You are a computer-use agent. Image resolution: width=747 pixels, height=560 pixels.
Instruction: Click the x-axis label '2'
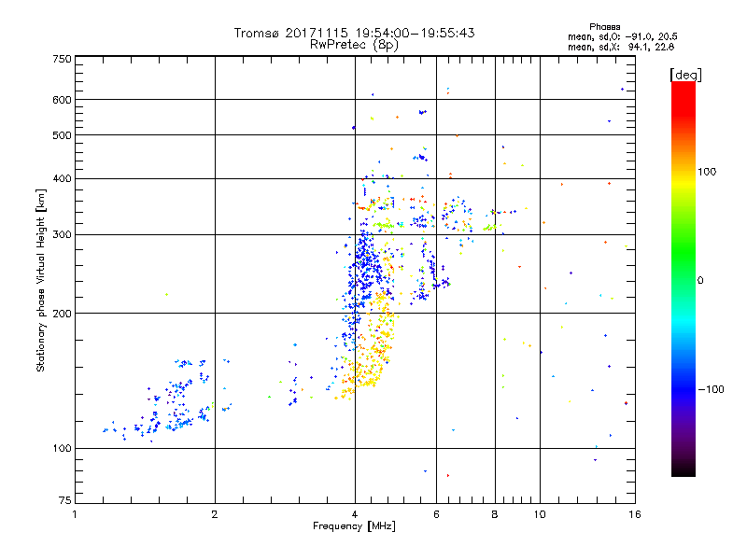(x=215, y=514)
